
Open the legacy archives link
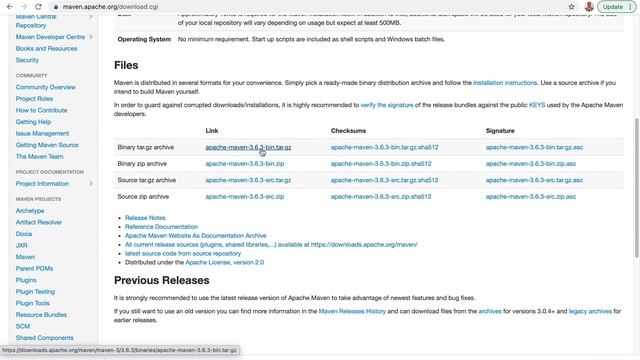[x=590, y=311]
